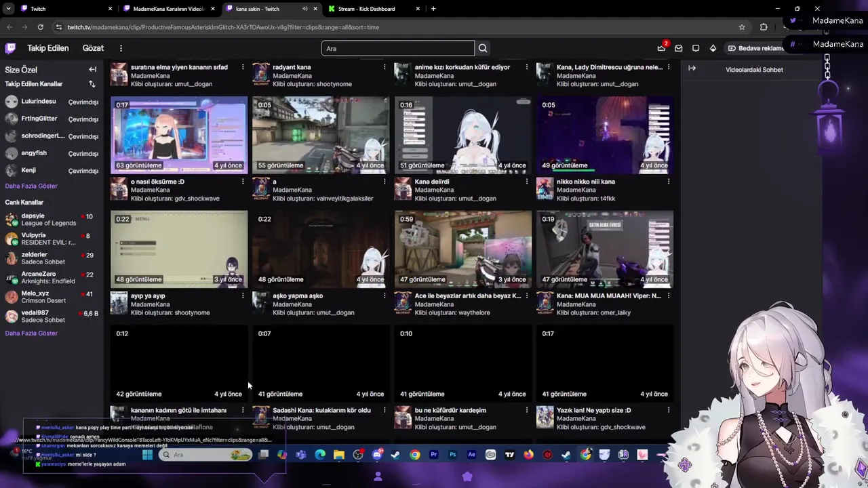868x488 pixels.
Task: Open live channel Vulpyria
Action: coord(51,239)
